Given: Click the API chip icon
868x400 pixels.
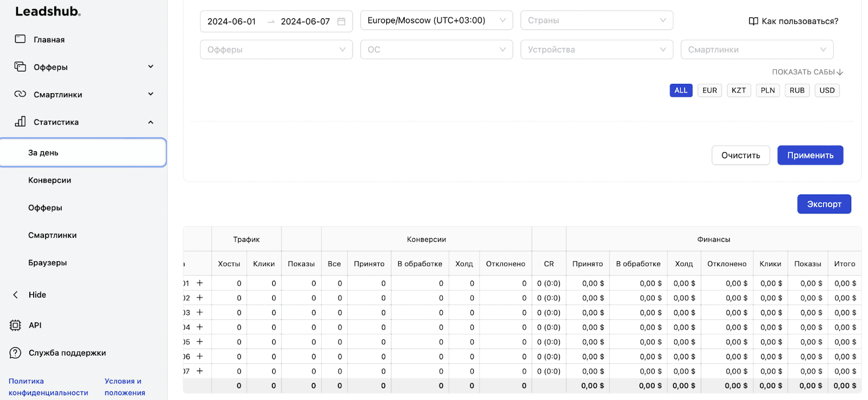Looking at the screenshot, I should coord(15,325).
